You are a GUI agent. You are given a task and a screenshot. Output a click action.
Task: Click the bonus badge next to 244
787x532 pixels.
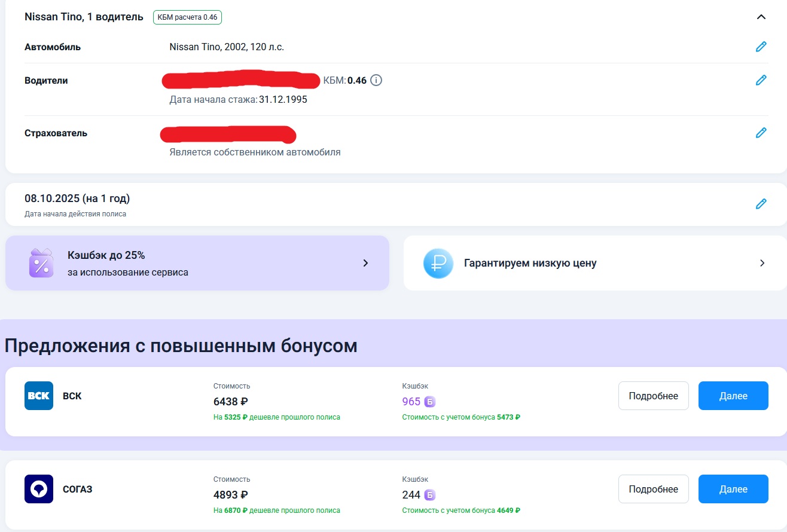[x=430, y=495]
